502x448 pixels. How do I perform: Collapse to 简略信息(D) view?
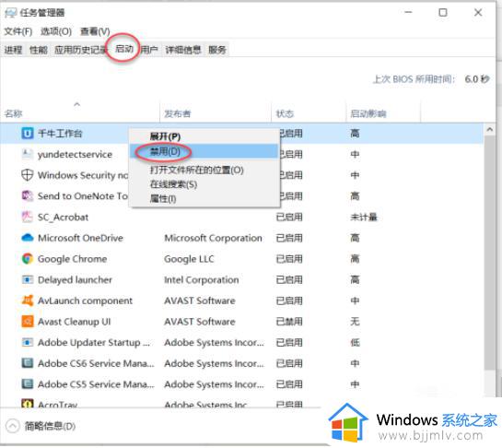(41, 426)
